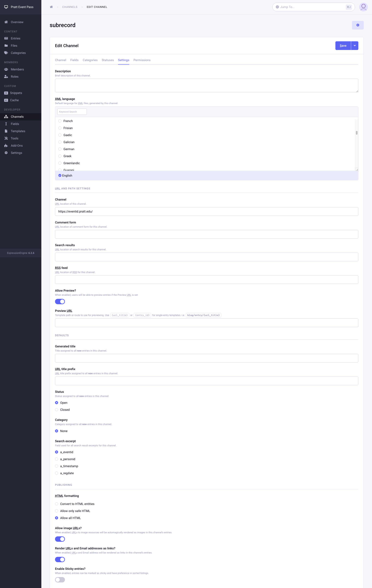
Task: Disable the Allow Preview toggle
Action: [x=60, y=302]
